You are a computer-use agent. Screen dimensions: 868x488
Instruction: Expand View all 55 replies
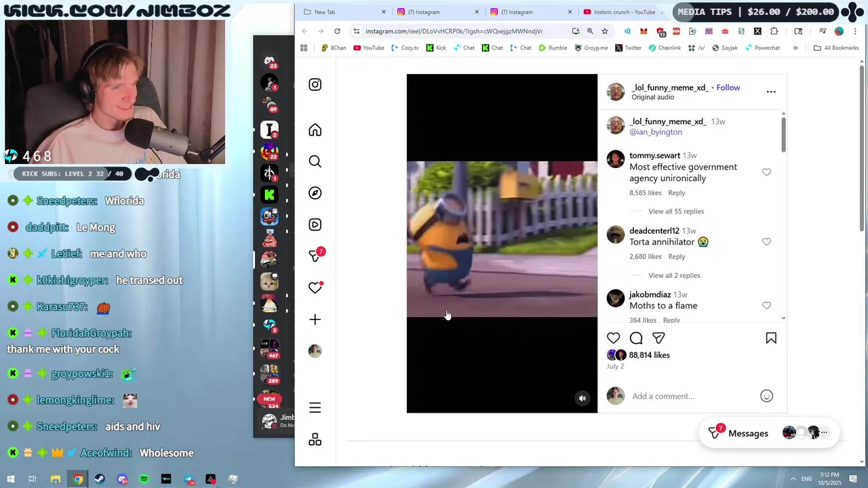click(676, 211)
